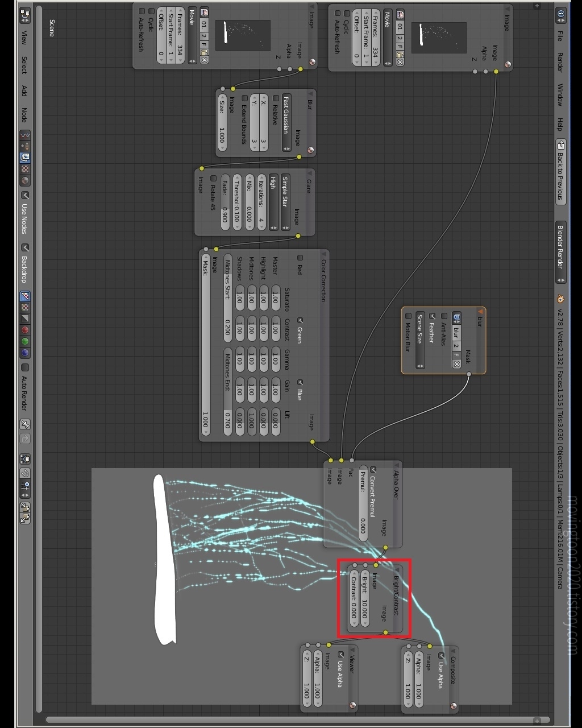Toggle preview sphere icon on Blur node
The height and width of the screenshot is (728, 582).
pos(310,150)
